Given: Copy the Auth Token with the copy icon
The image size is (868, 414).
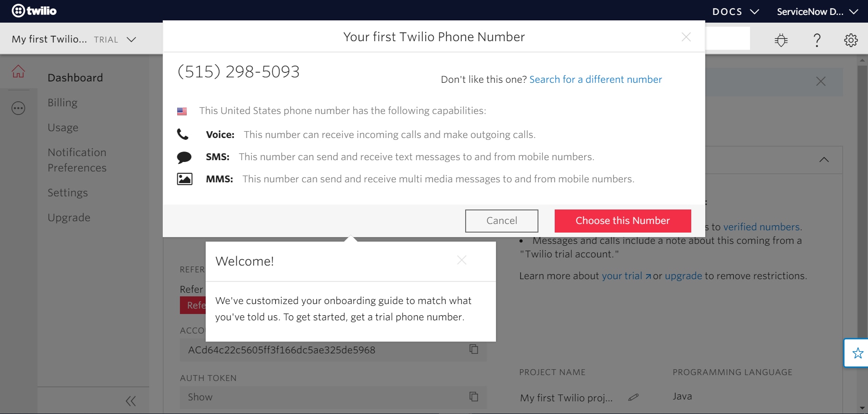Looking at the screenshot, I should 474,397.
